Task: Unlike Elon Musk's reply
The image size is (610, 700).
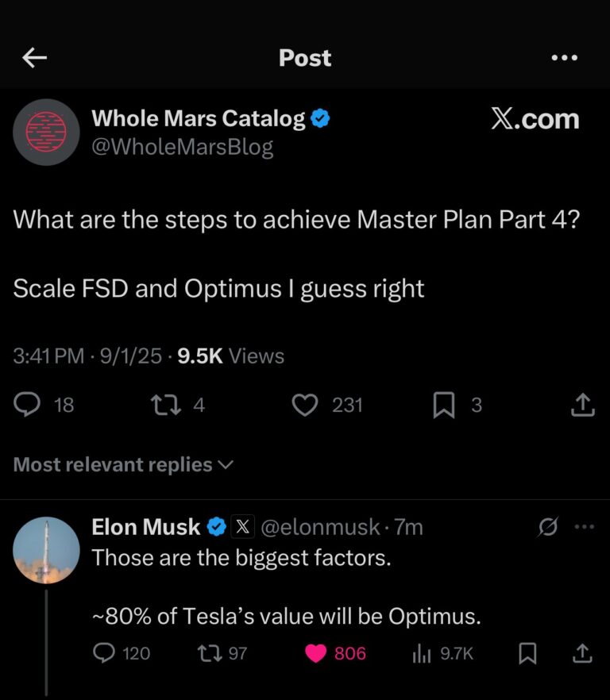Action: coord(316,653)
